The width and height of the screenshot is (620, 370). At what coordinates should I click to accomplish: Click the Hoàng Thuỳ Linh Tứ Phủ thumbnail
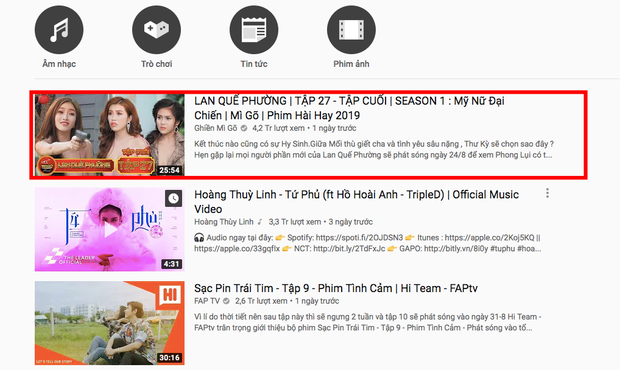point(110,229)
